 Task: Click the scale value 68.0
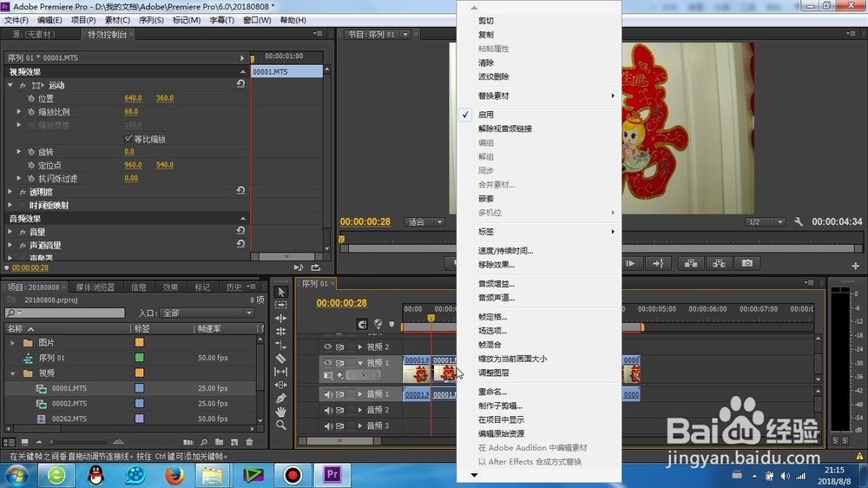click(131, 111)
